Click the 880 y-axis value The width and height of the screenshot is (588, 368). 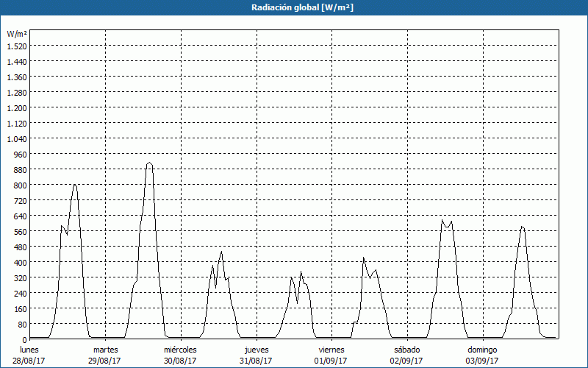tap(21, 170)
